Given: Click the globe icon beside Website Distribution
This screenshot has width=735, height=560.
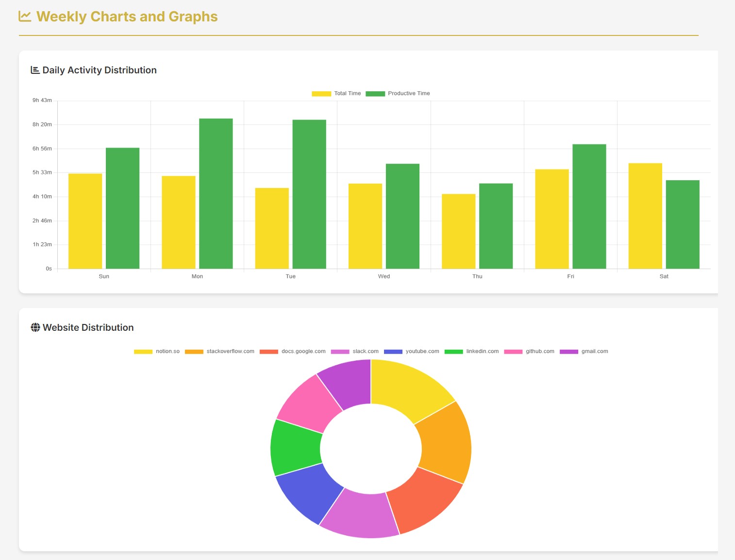Looking at the screenshot, I should click(35, 327).
